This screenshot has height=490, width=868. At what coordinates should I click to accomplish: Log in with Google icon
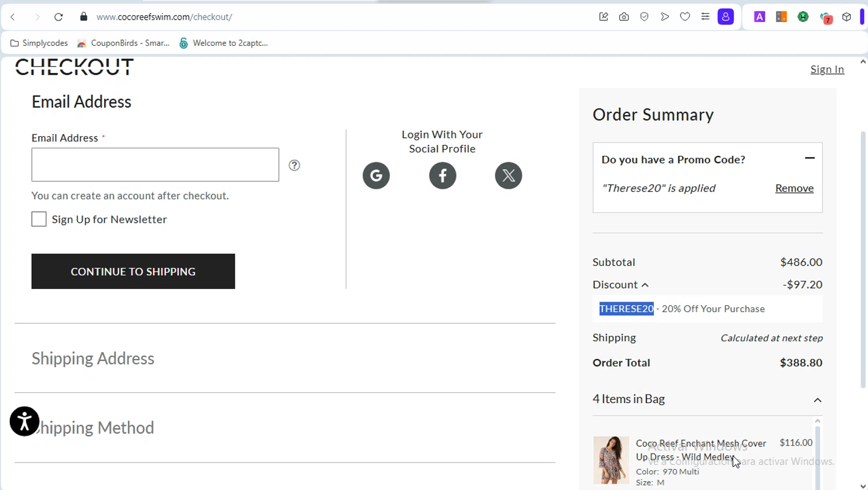(x=376, y=175)
